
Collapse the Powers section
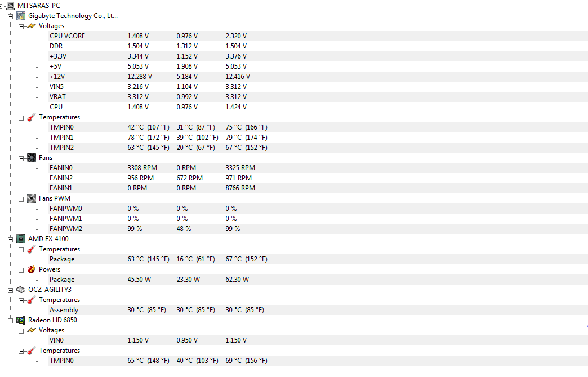(21, 270)
